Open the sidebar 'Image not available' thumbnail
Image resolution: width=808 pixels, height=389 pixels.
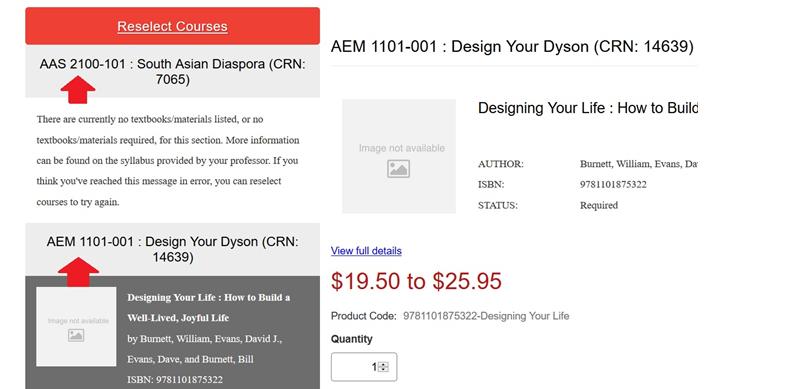(76, 327)
